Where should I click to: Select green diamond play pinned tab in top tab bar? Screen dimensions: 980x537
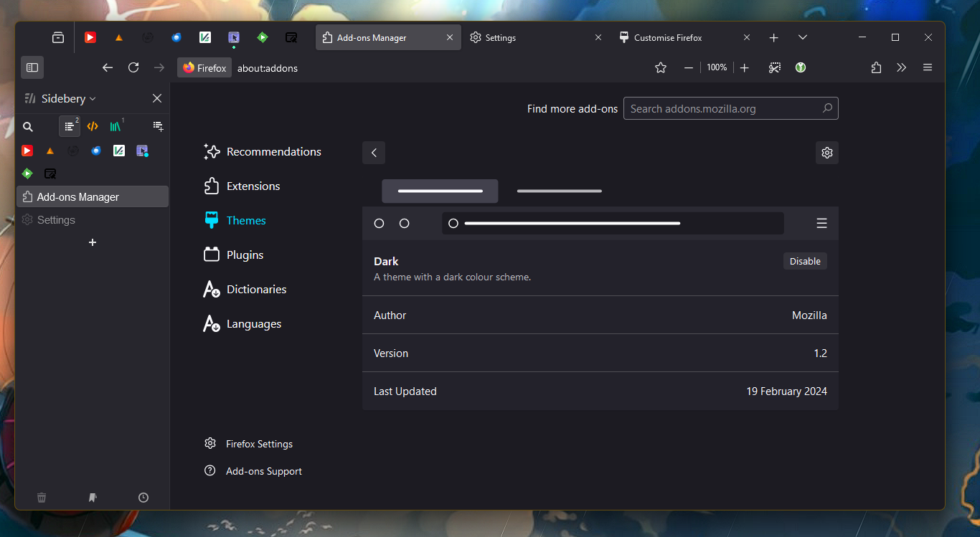coord(263,37)
